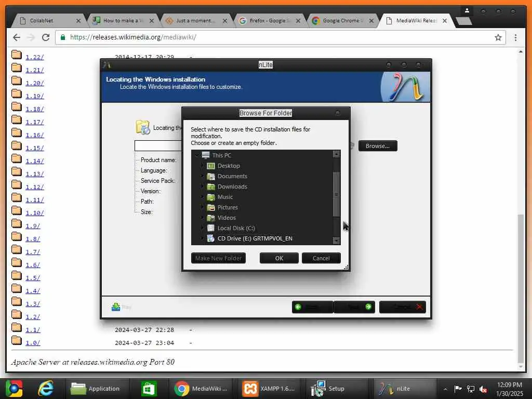Open the 1.0/ directory link
The image size is (532, 399).
click(x=33, y=343)
